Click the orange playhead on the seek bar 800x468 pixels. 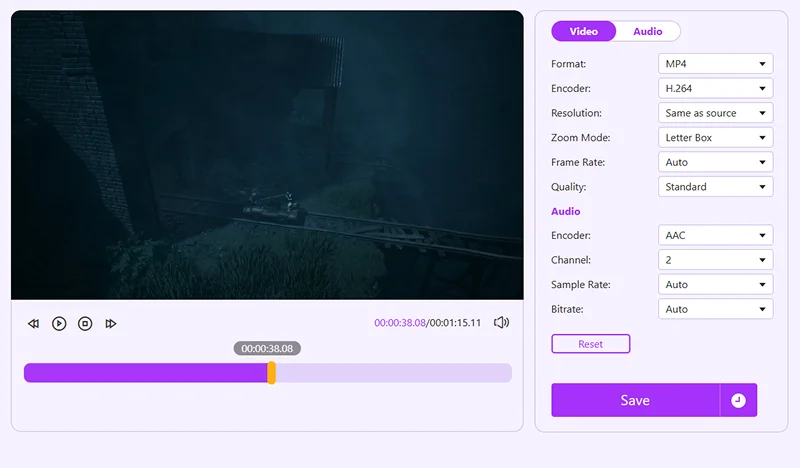[271, 373]
